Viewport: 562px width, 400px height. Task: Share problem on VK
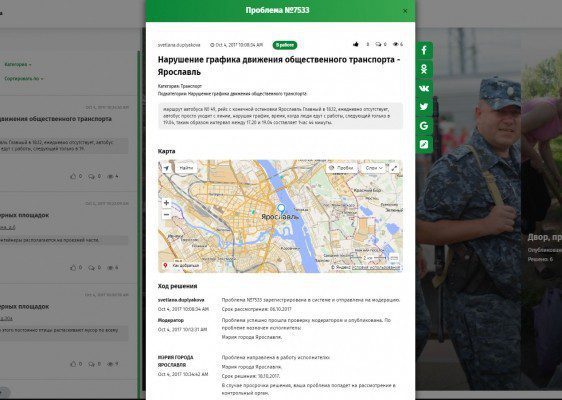point(424,88)
